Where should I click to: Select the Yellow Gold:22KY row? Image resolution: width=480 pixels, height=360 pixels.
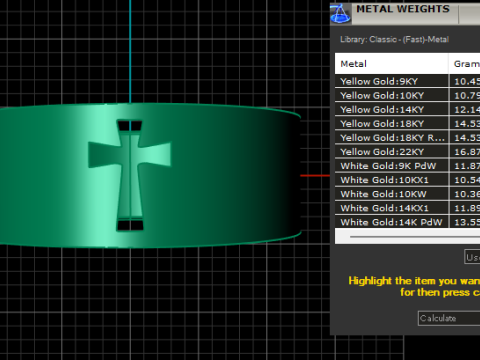(x=407, y=152)
